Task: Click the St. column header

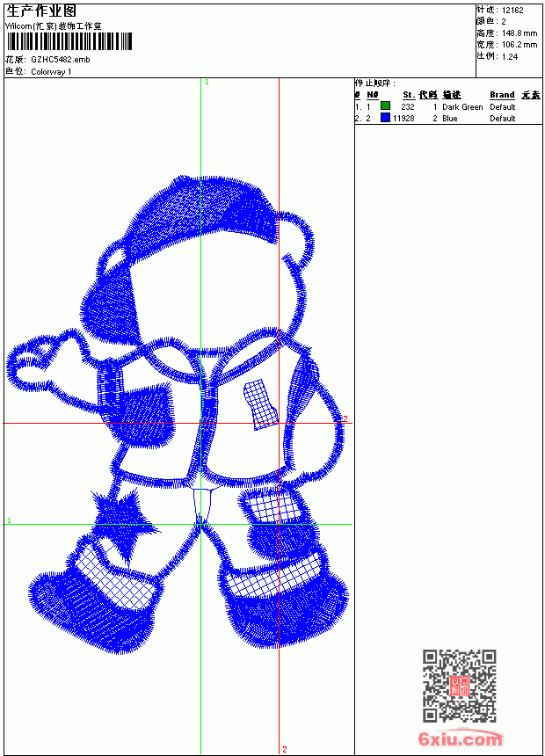Action: [x=409, y=95]
